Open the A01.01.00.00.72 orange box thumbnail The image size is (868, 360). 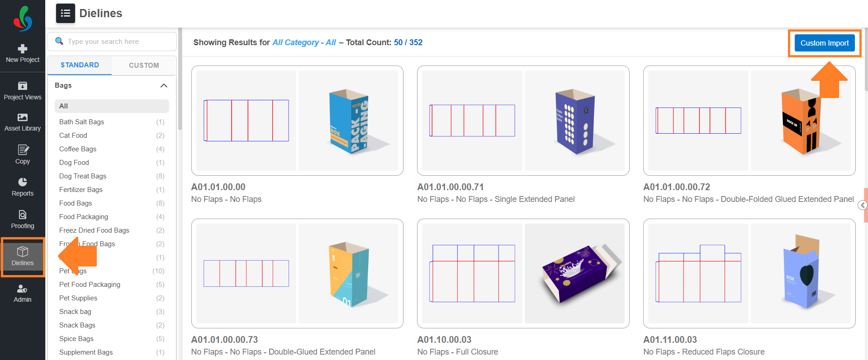pyautogui.click(x=749, y=121)
